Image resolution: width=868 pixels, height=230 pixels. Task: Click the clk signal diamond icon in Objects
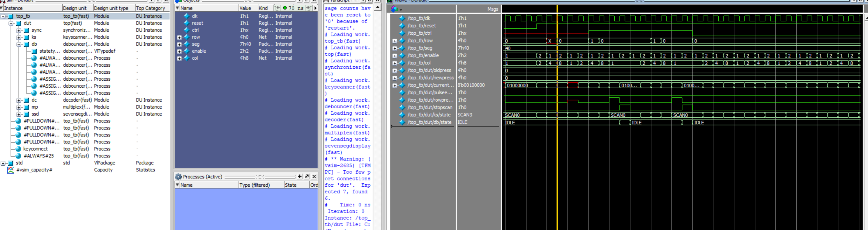click(x=186, y=16)
